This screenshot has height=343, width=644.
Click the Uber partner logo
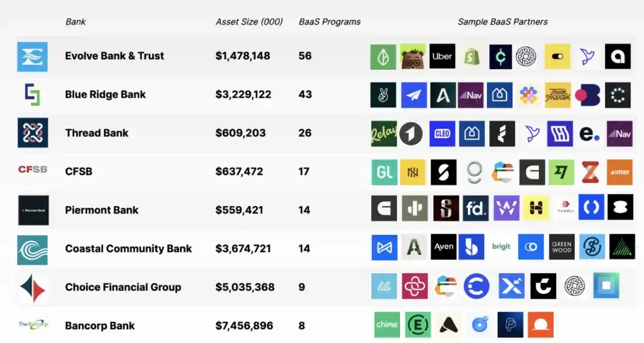coord(442,56)
